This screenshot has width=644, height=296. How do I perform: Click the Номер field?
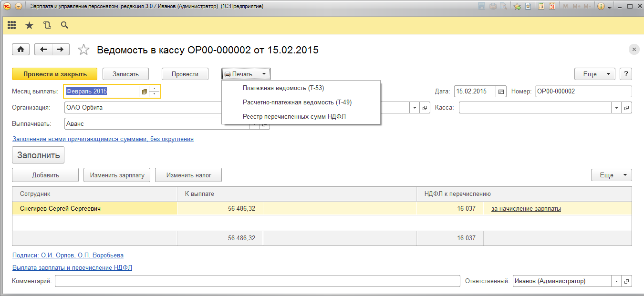pyautogui.click(x=583, y=91)
